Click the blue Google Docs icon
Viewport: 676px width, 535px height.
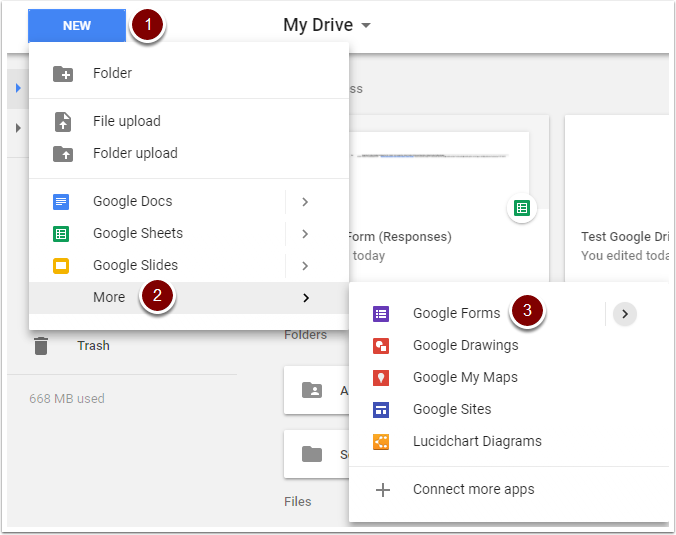61,202
